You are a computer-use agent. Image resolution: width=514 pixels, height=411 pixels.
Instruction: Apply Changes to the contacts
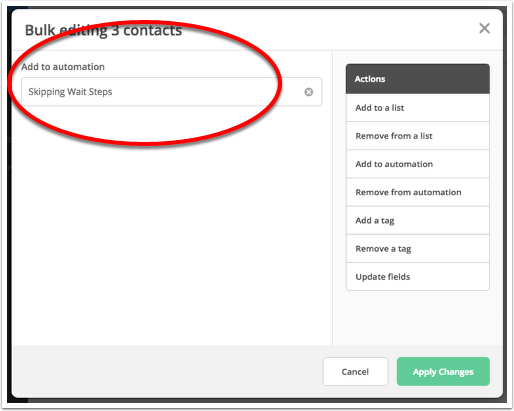(x=443, y=372)
